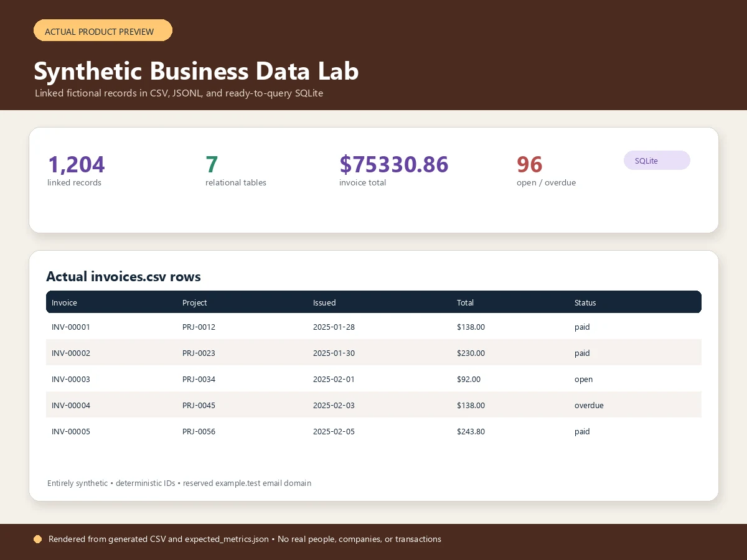Click the $230.00 total cell
The width and height of the screenshot is (747, 560).
471,353
